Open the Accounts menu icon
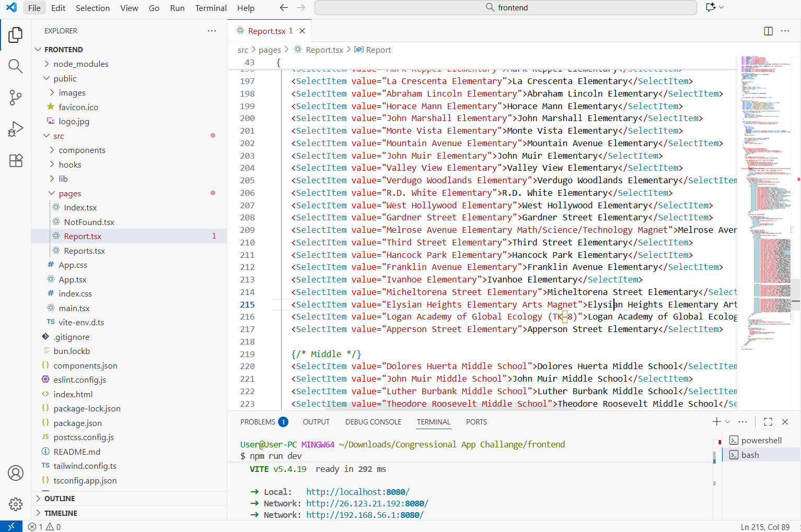 pos(16,473)
